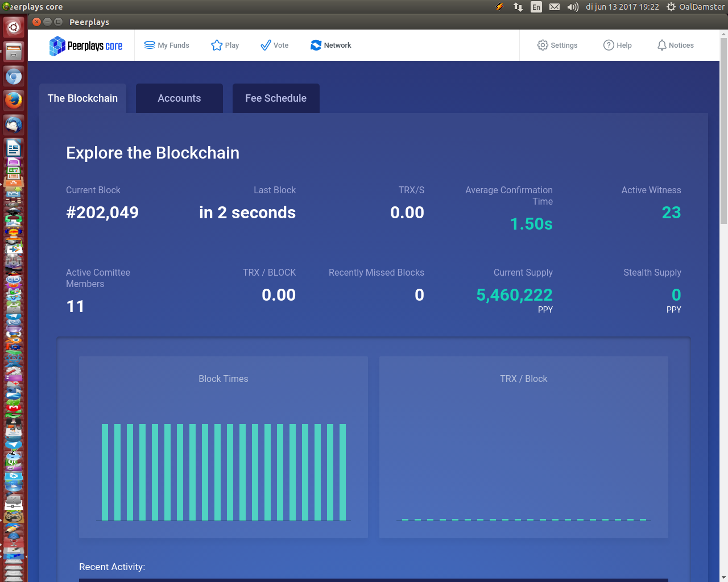Click the TRX / BLOCK label
The height and width of the screenshot is (582, 728).
(x=269, y=272)
